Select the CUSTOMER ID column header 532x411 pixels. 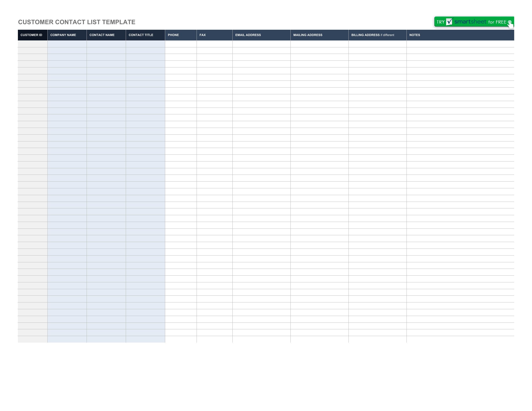tap(33, 35)
